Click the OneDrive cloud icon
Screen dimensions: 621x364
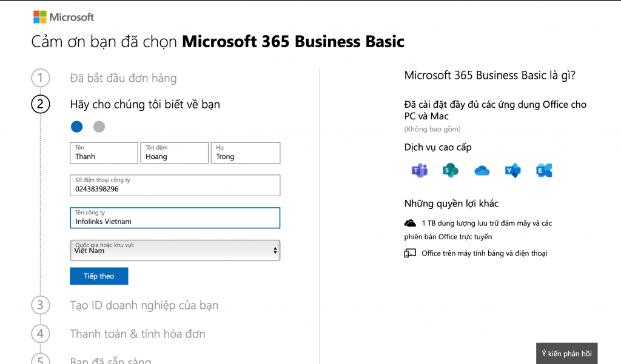(482, 171)
